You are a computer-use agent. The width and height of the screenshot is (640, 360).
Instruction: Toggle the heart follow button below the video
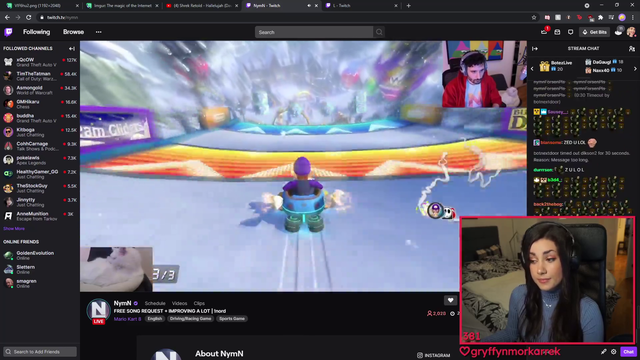click(x=450, y=300)
